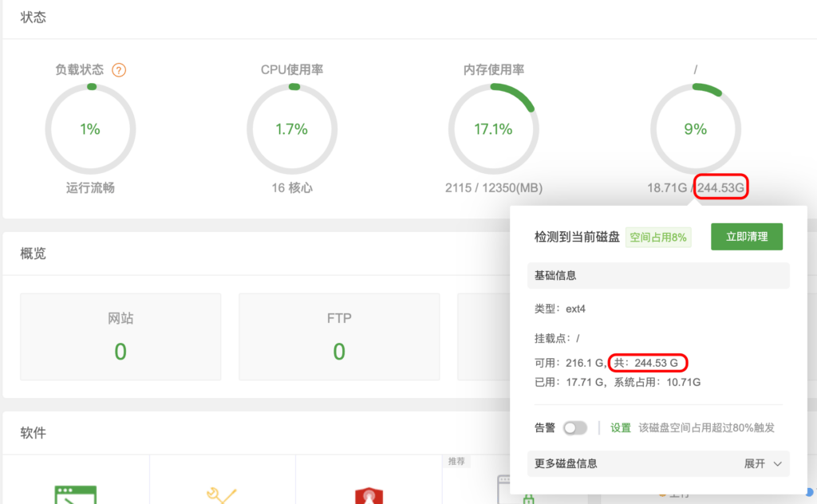Click the 软件 section heading
The width and height of the screenshot is (817, 504).
(x=34, y=433)
